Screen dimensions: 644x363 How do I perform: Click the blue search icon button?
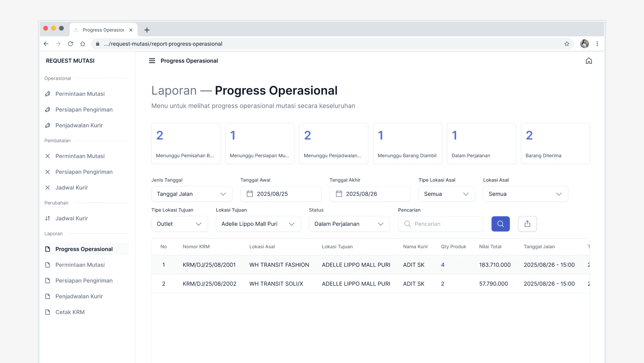500,224
